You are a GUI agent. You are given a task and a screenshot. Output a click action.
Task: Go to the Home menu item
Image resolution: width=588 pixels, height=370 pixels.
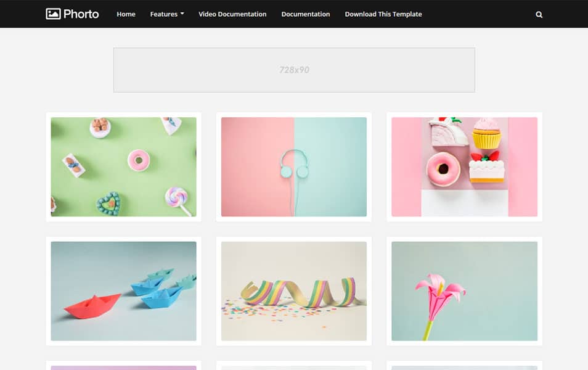(x=126, y=14)
